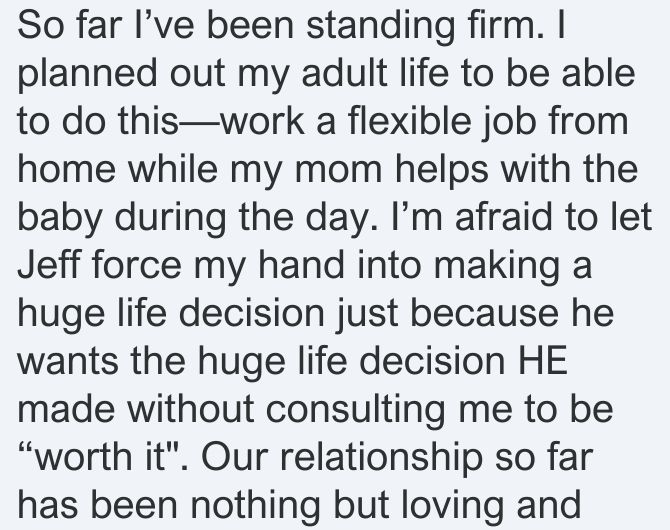Click the word 'planned' at line start

coord(88,76)
